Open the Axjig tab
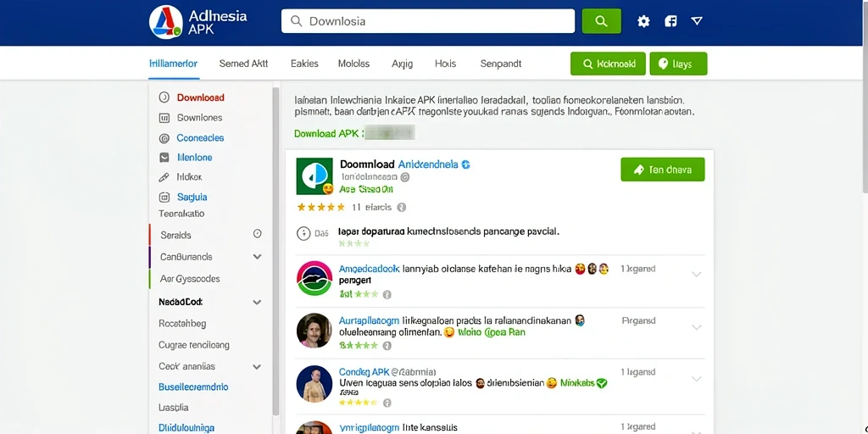This screenshot has width=868, height=434. click(x=403, y=64)
